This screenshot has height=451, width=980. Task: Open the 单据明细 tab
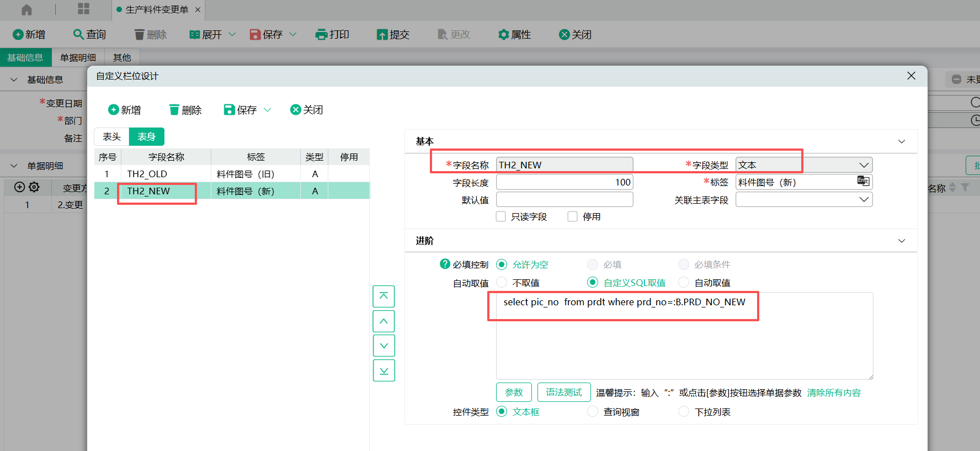[78, 57]
